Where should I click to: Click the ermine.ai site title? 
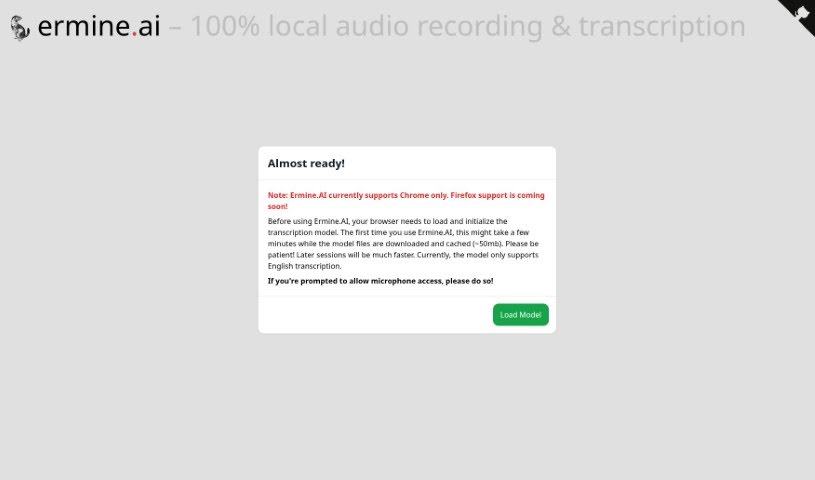coord(99,27)
